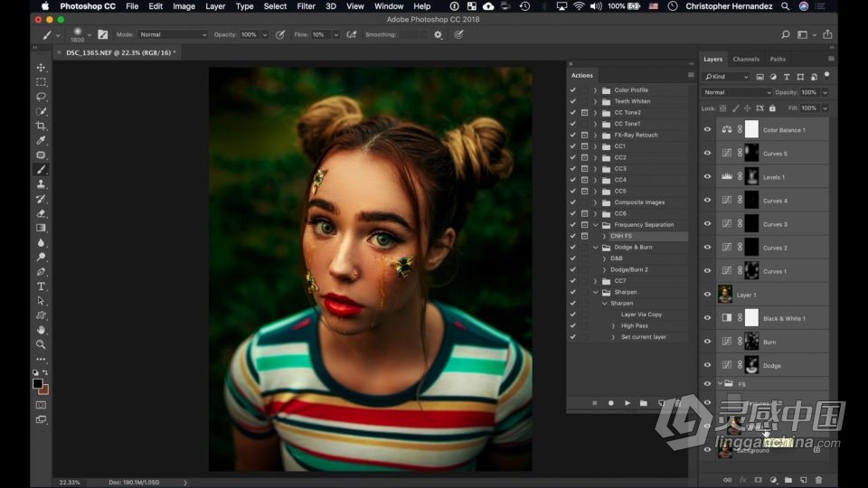The width and height of the screenshot is (868, 488).
Task: Play the selected action
Action: tap(627, 403)
